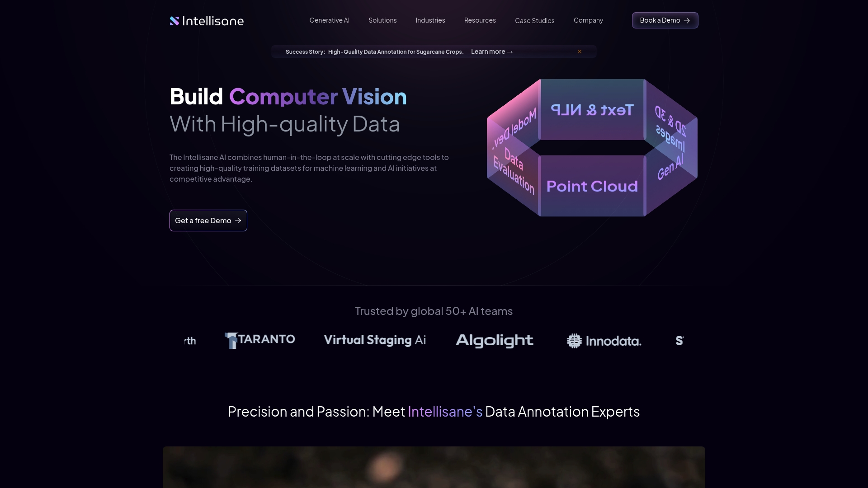Click the blurred video thumbnail
Image resolution: width=868 pixels, height=488 pixels.
[x=434, y=467]
